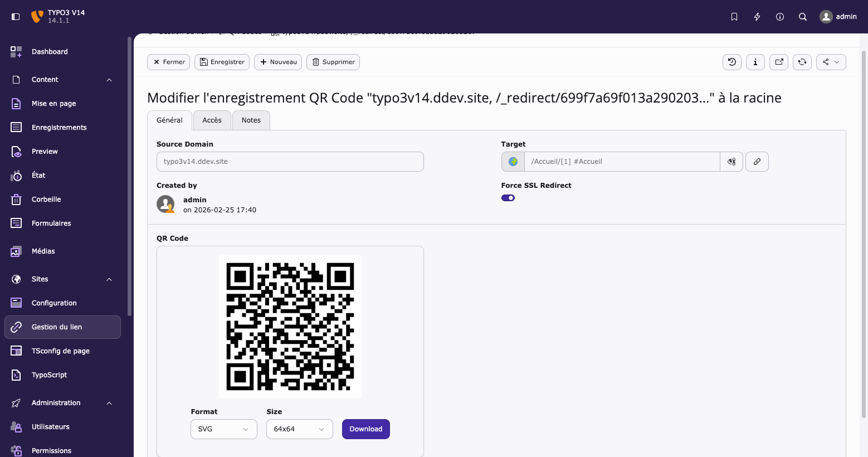Expand the share button dropdown arrow

point(838,62)
